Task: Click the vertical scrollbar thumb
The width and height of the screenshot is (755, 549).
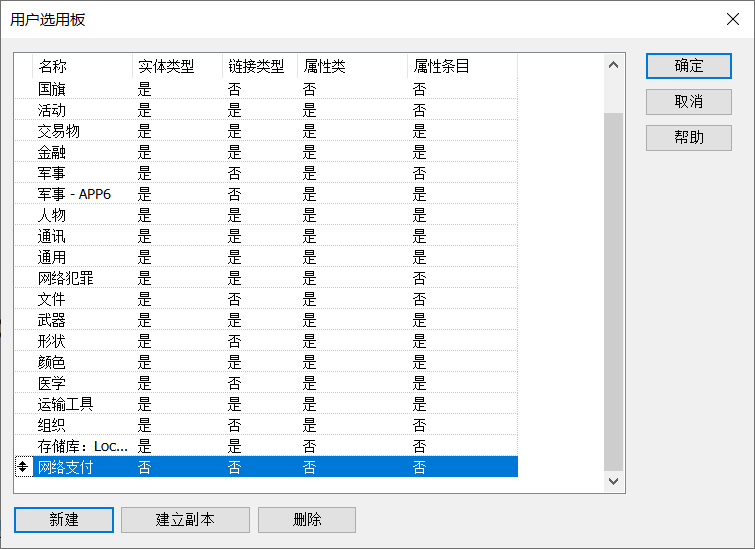Action: click(x=613, y=292)
